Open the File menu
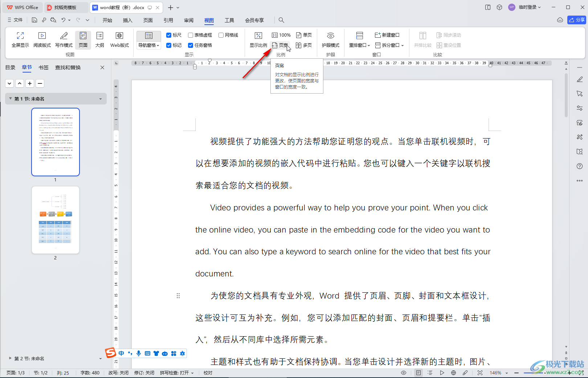The width and height of the screenshot is (588, 378). pyautogui.click(x=15, y=20)
